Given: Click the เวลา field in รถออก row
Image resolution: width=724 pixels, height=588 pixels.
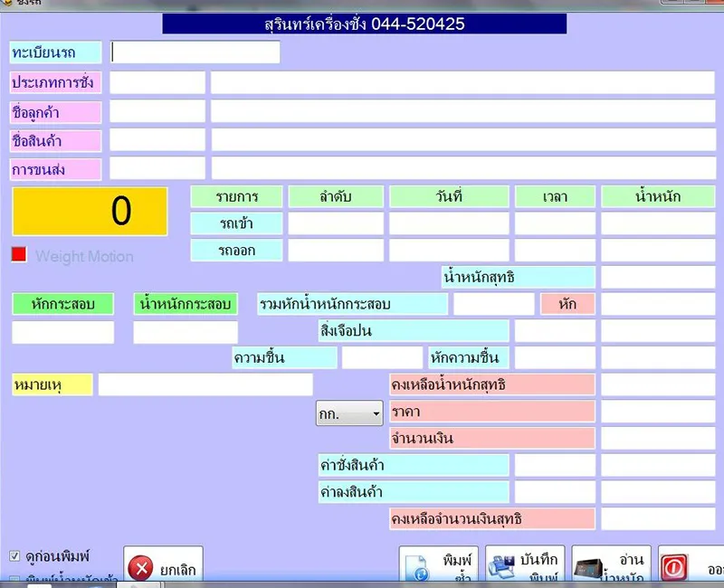Looking at the screenshot, I should pos(556,251).
